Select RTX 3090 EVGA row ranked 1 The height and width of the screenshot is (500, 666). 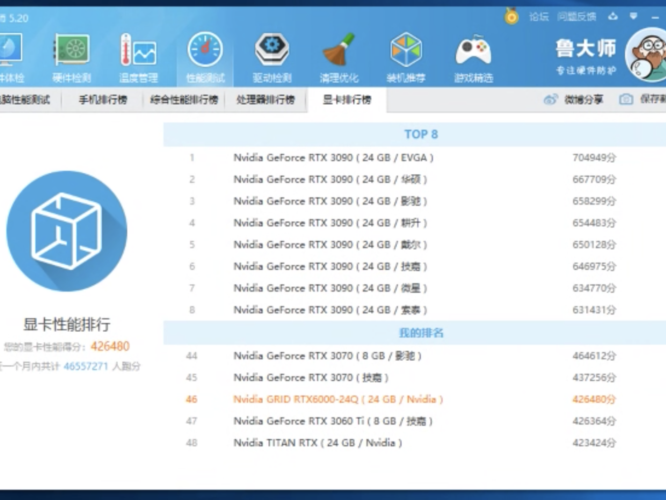tap(415, 158)
